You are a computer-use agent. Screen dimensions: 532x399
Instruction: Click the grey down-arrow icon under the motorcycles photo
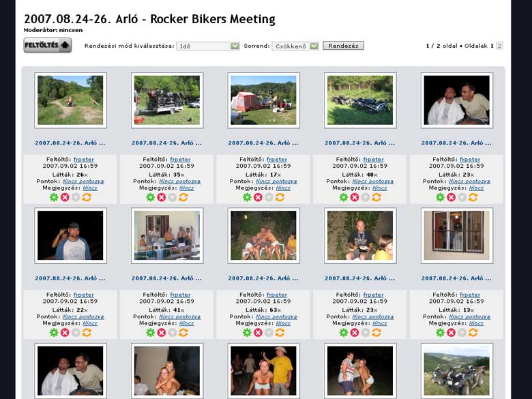[366, 197]
